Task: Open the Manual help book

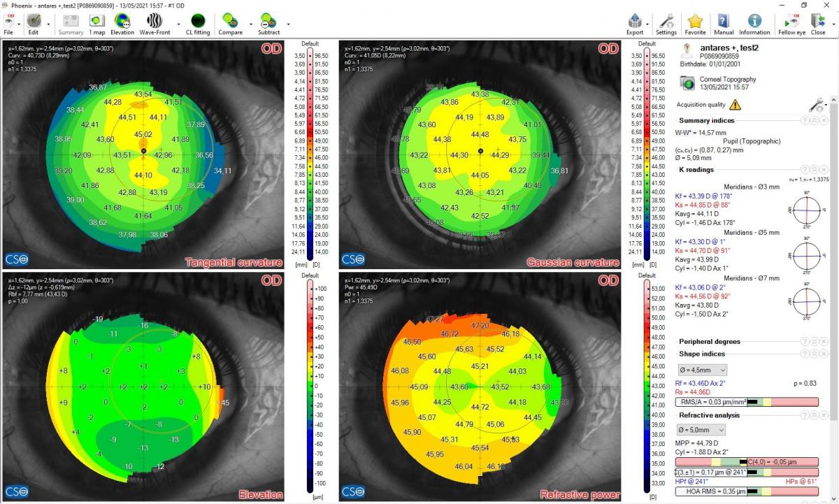Action: pos(724,23)
